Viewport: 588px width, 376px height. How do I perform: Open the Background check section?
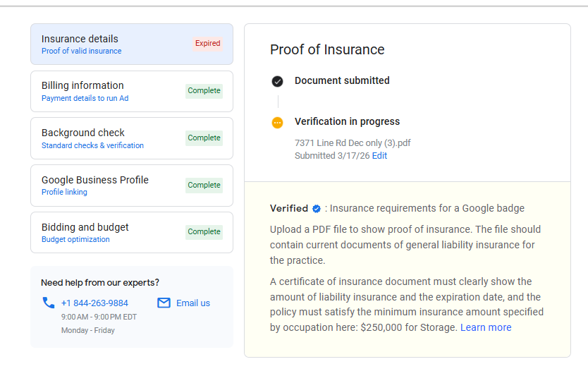pyautogui.click(x=132, y=138)
